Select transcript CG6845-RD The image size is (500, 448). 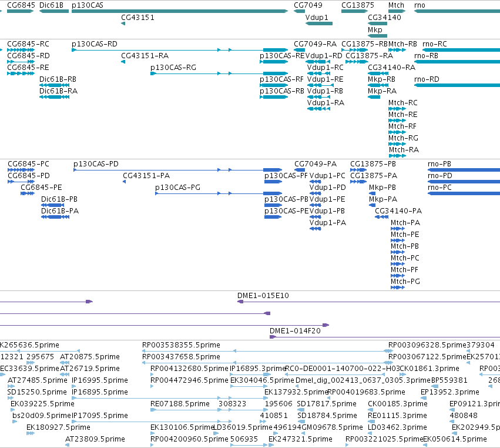point(28,56)
